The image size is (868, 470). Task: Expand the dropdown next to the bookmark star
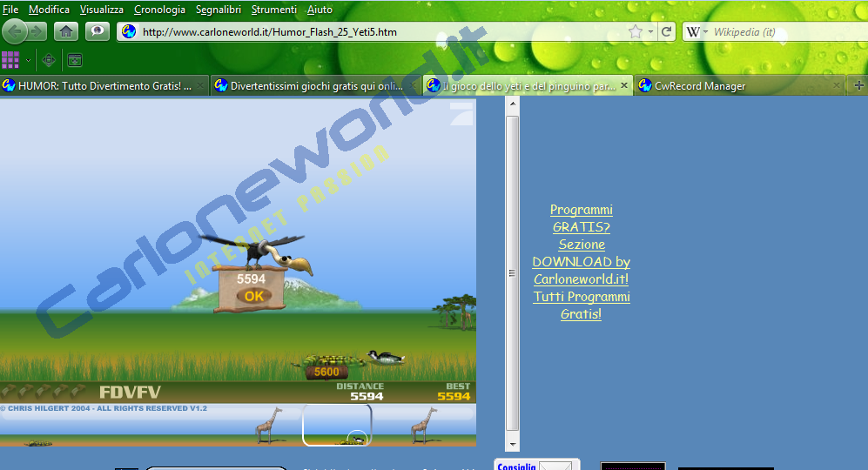tap(650, 32)
